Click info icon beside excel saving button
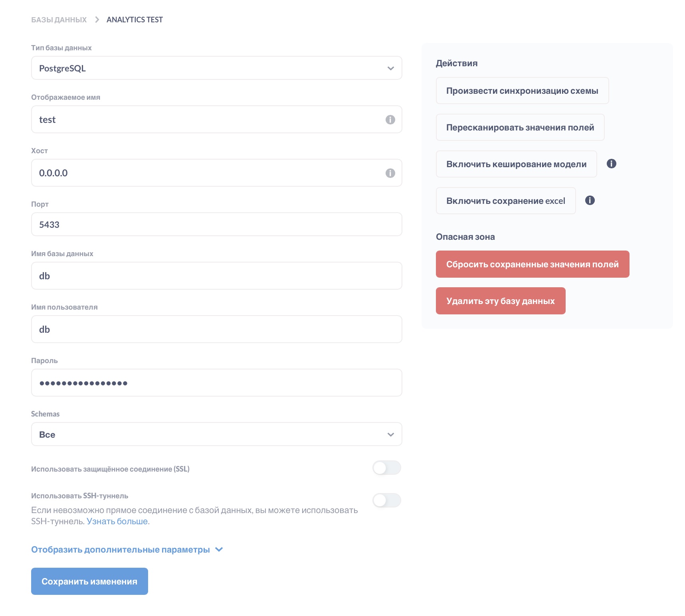Viewport: 685px width, 616px height. point(590,200)
